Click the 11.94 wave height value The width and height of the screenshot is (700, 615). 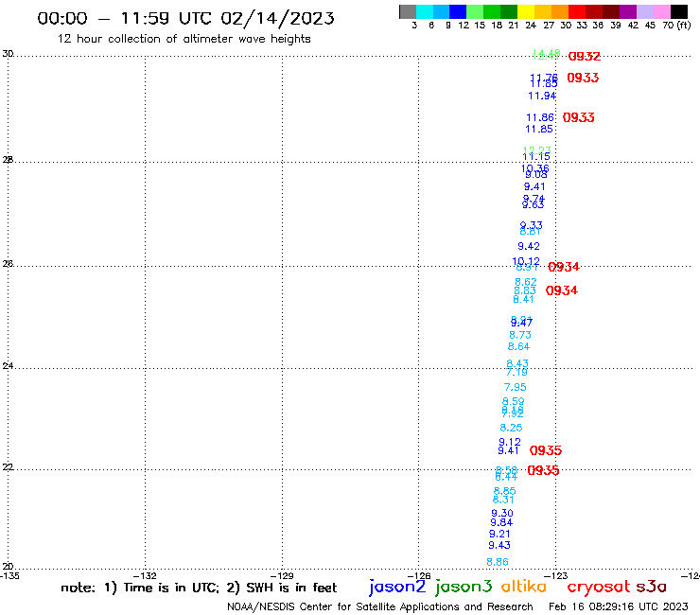tap(542, 96)
